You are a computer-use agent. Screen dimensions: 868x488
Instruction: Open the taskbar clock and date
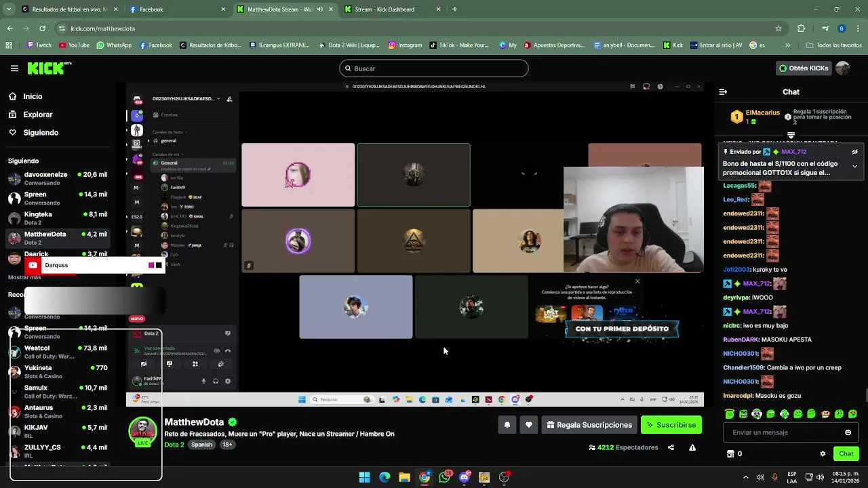(846, 477)
